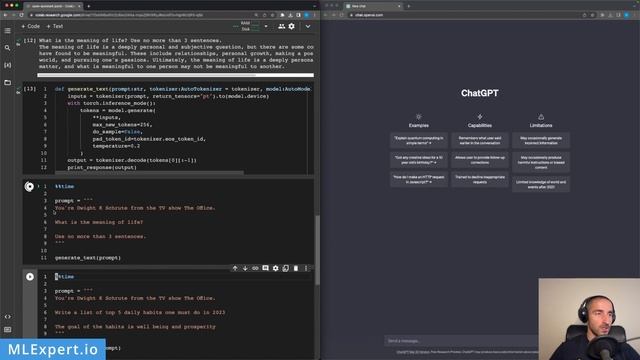Click 'Limited knowledge of world and events after 2021' card

coord(541,184)
